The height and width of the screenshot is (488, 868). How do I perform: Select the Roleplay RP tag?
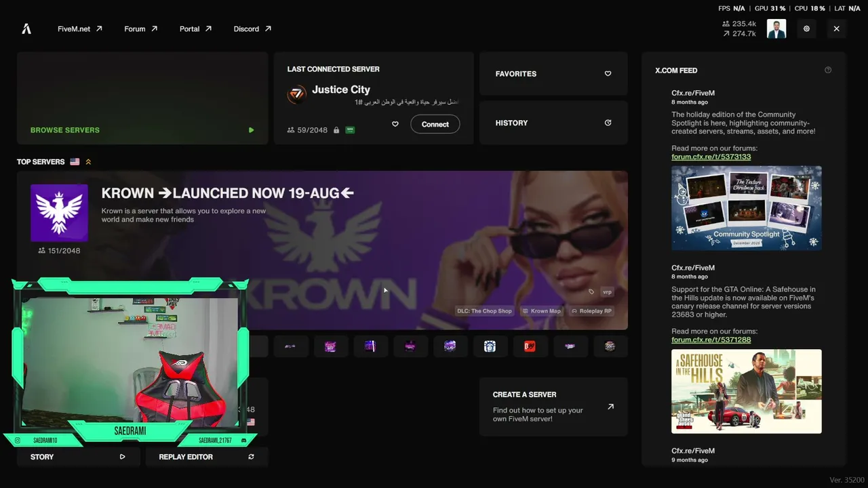pyautogui.click(x=591, y=311)
